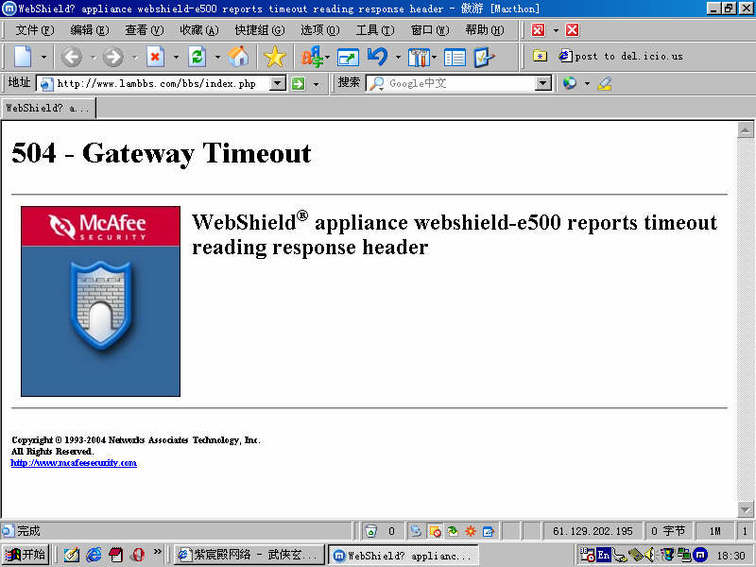Launch Internet Explorer from quick launch
Screen dimensions: 756x567
[94, 555]
